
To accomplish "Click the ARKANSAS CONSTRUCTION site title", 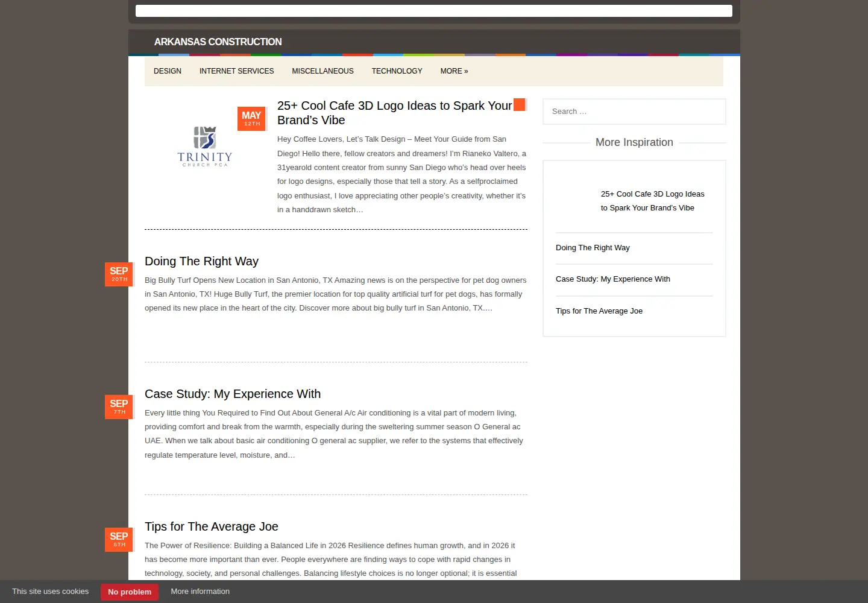I will (x=218, y=42).
